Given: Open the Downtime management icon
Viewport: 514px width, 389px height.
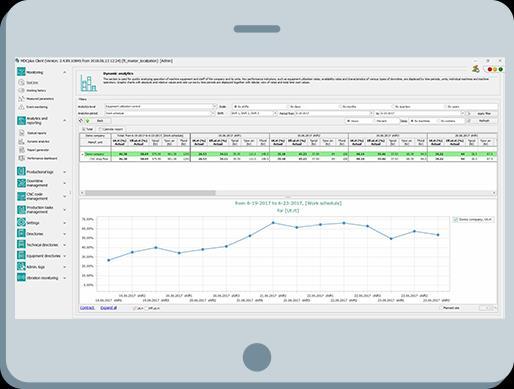Looking at the screenshot, I should (x=21, y=183).
